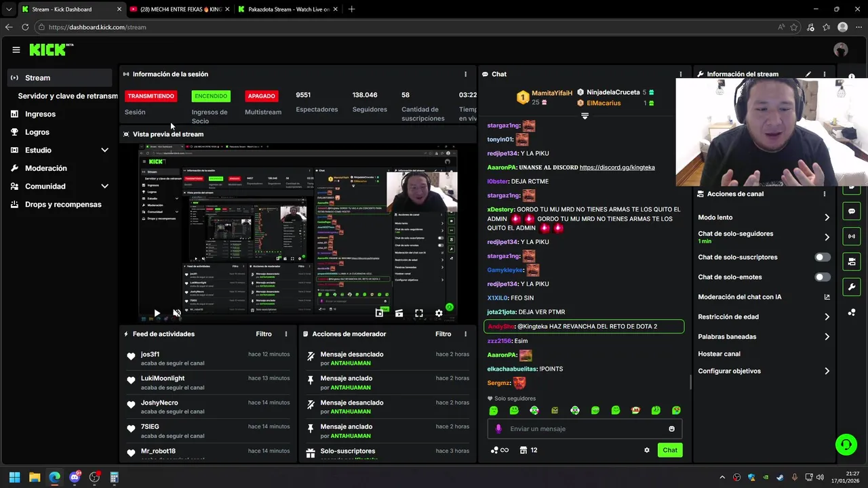Open the shop icon showing 12

click(528, 450)
